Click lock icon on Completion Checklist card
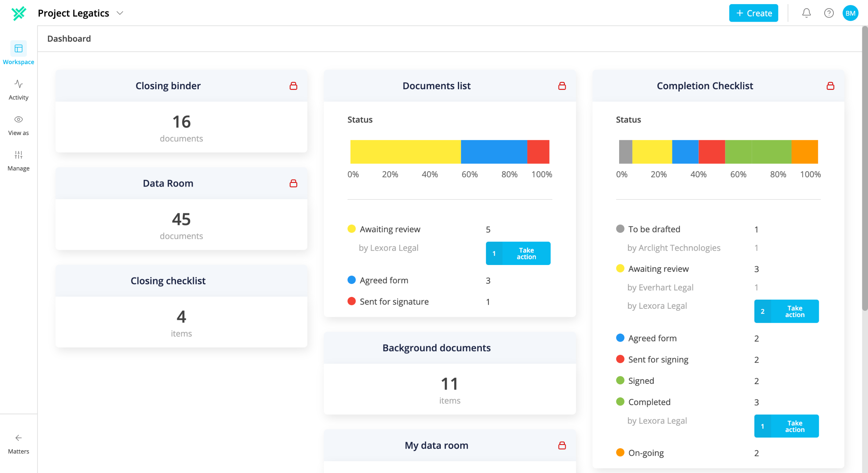The image size is (868, 473). tap(830, 86)
